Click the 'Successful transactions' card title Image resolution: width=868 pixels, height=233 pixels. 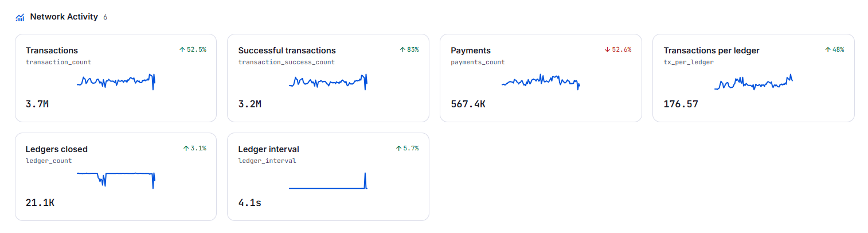pyautogui.click(x=287, y=51)
